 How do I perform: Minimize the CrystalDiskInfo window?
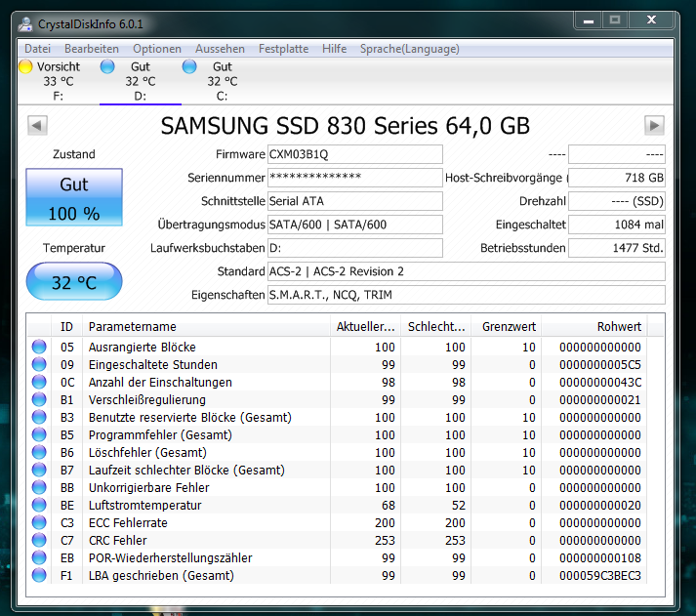[x=589, y=21]
